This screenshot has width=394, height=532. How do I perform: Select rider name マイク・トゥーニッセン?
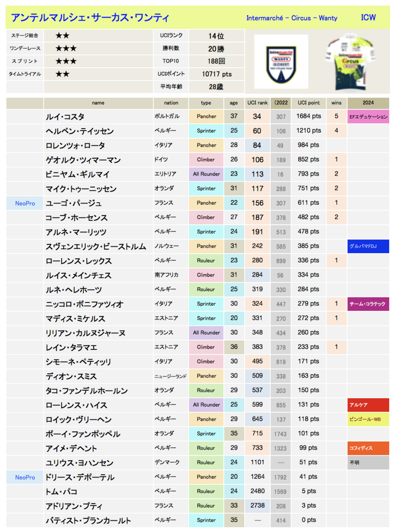(81, 189)
